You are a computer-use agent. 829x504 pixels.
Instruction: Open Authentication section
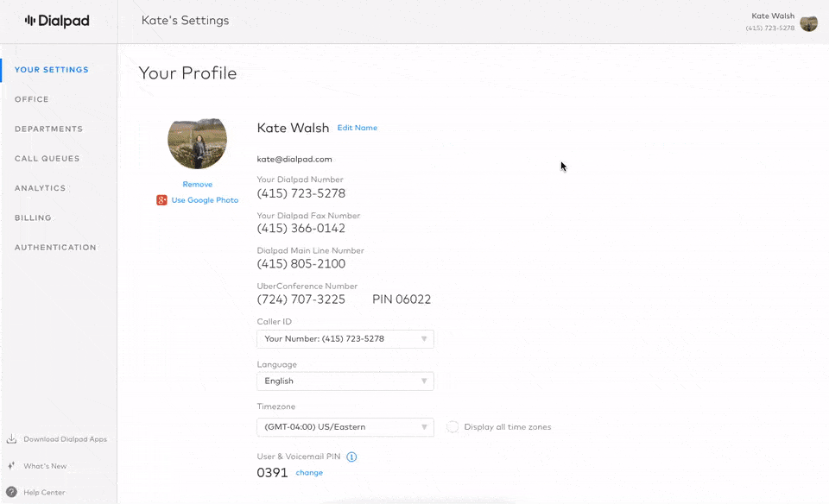[x=55, y=247]
